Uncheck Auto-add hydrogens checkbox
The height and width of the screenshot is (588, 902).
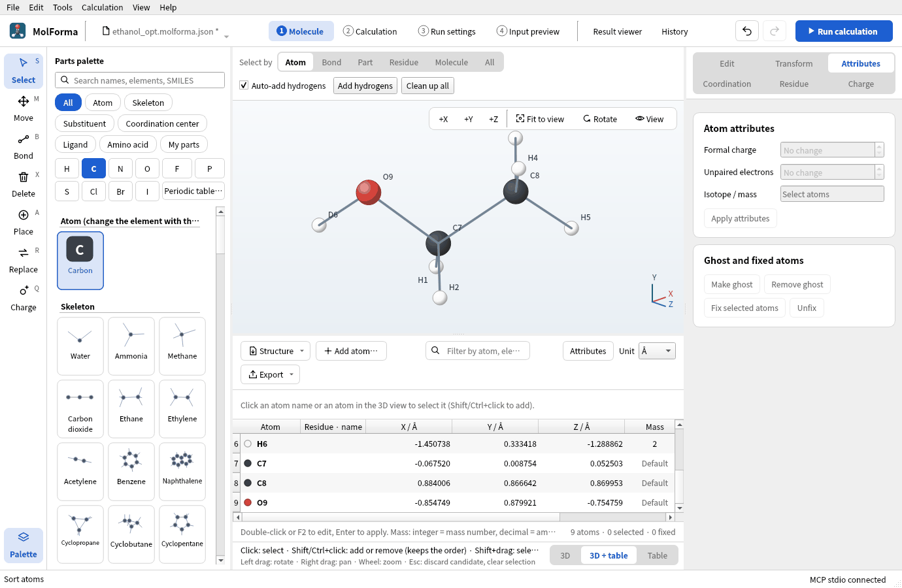coord(244,86)
